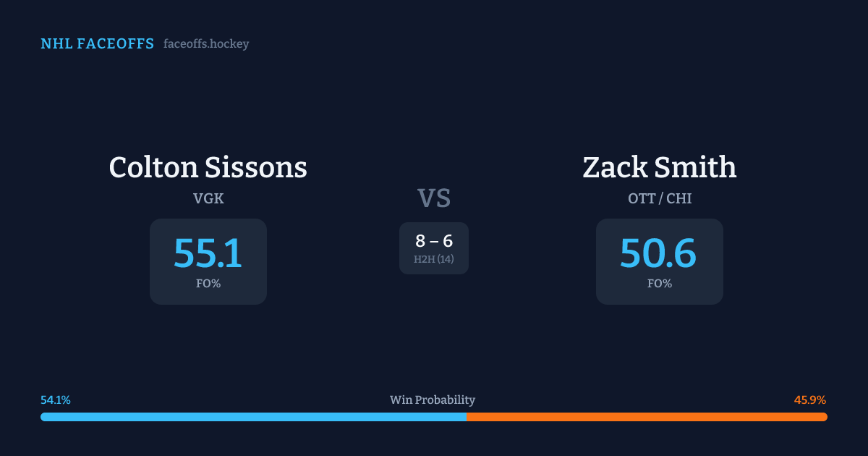This screenshot has height=456, width=868.
Task: Select the Colton Sissons player name
Action: (x=208, y=167)
